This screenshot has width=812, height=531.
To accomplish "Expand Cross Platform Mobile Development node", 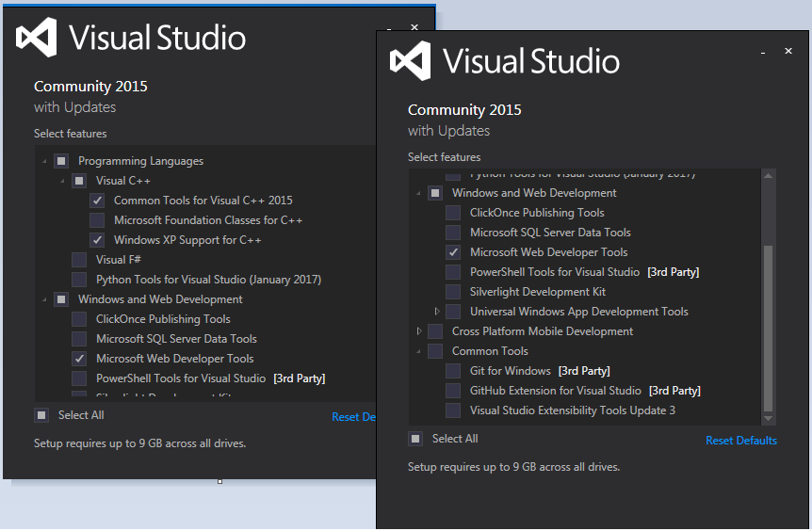I will 419,331.
